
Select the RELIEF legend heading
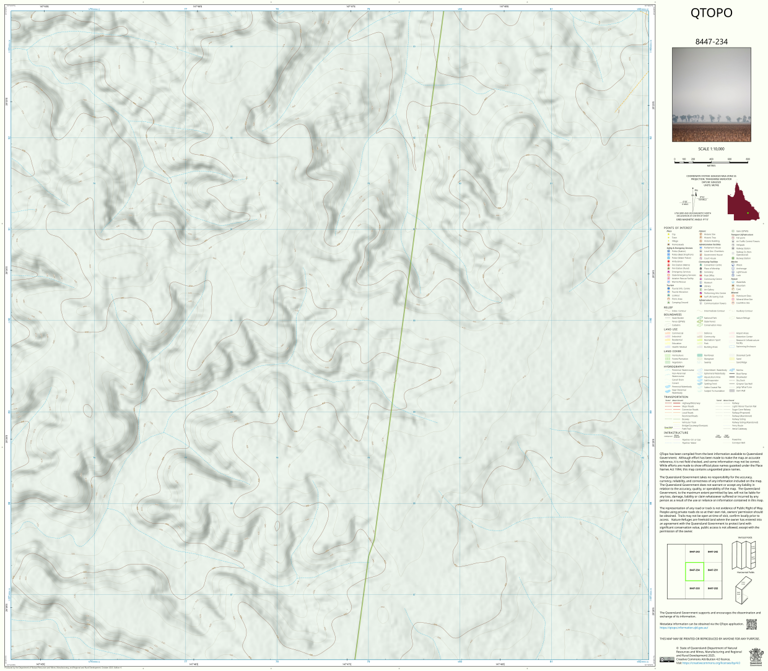pos(668,308)
